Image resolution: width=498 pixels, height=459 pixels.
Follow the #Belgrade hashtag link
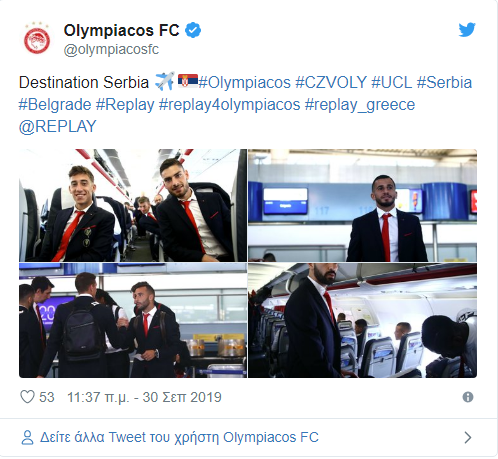[55, 105]
